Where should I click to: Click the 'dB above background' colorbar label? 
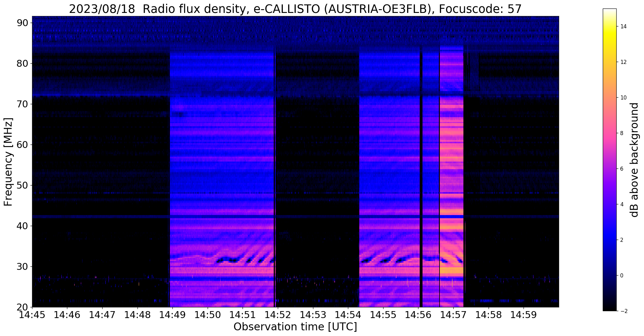click(635, 160)
